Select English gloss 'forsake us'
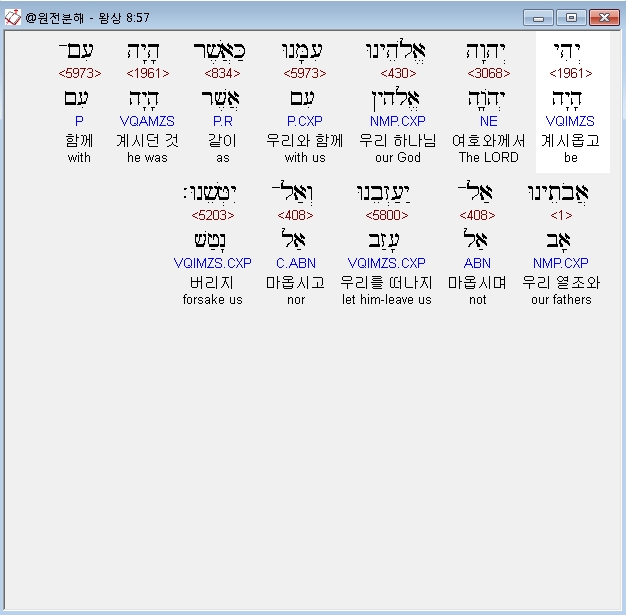This screenshot has height=615, width=626. (212, 300)
